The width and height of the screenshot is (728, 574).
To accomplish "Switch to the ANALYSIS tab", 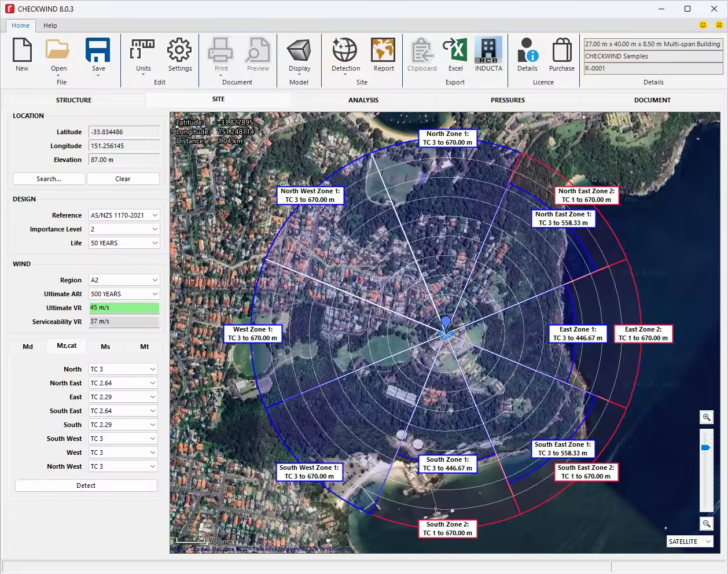I will [x=363, y=100].
